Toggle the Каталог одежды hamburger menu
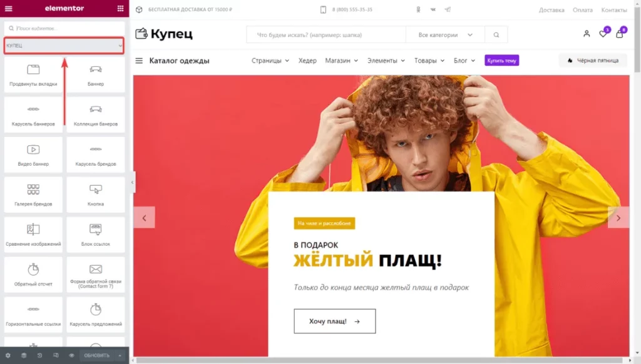The height and width of the screenshot is (364, 641). tap(139, 61)
